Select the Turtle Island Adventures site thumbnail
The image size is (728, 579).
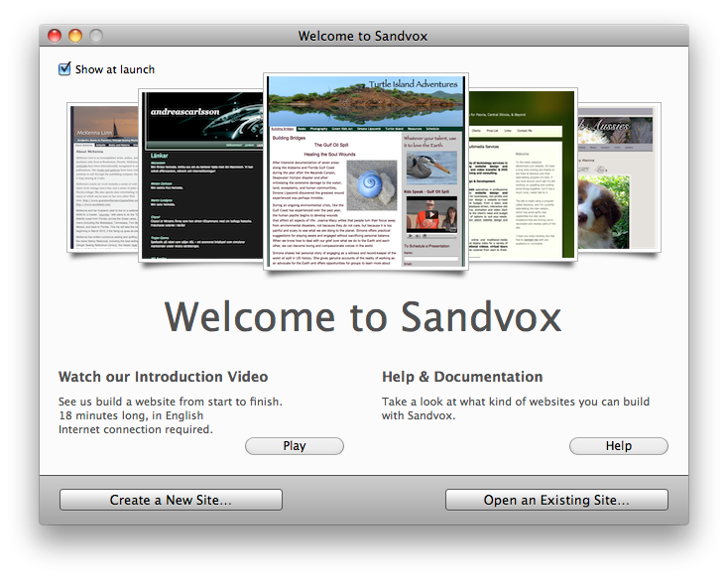click(366, 172)
